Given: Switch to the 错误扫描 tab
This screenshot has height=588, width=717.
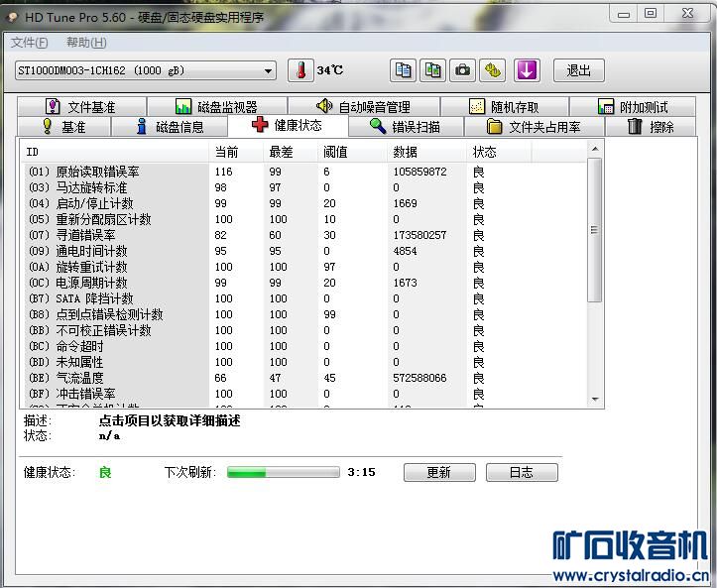Looking at the screenshot, I should pyautogui.click(x=406, y=126).
